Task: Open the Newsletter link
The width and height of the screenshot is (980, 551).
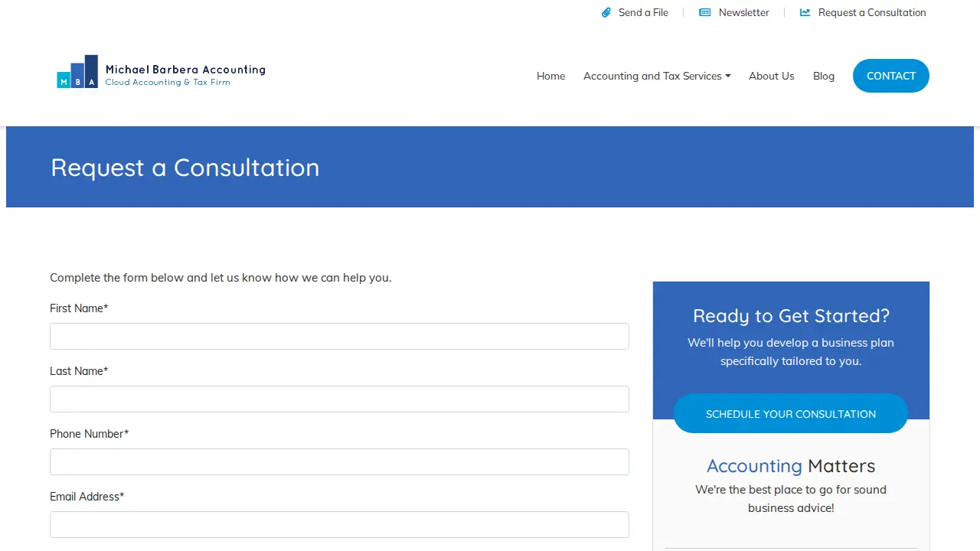Action: 743,12
